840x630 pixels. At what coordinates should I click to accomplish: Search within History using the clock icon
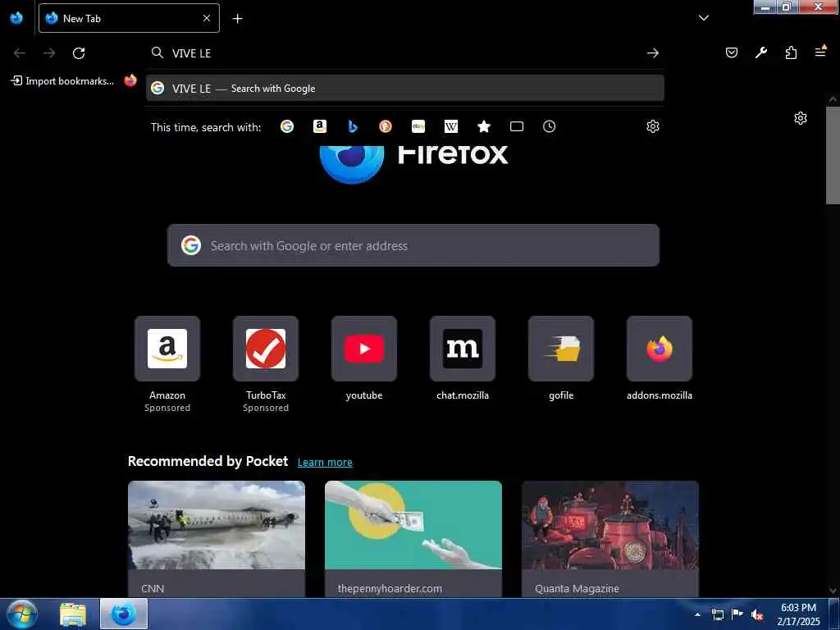coord(549,126)
